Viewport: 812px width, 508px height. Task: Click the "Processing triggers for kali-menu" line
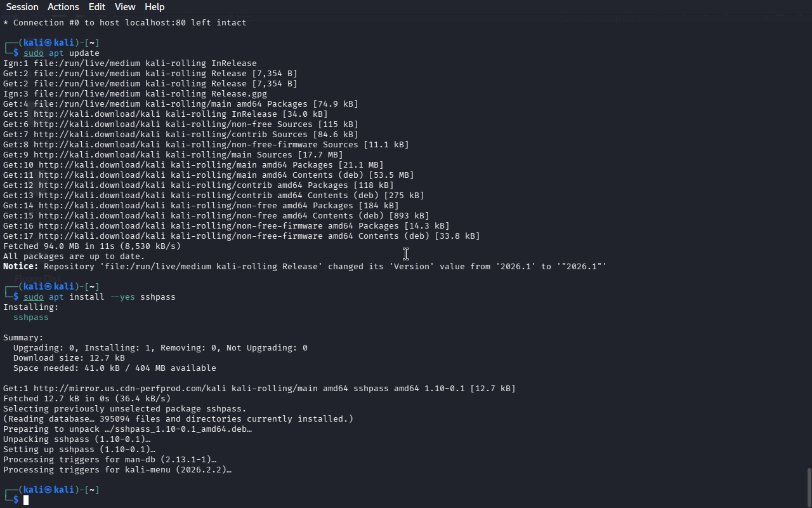tap(117, 470)
